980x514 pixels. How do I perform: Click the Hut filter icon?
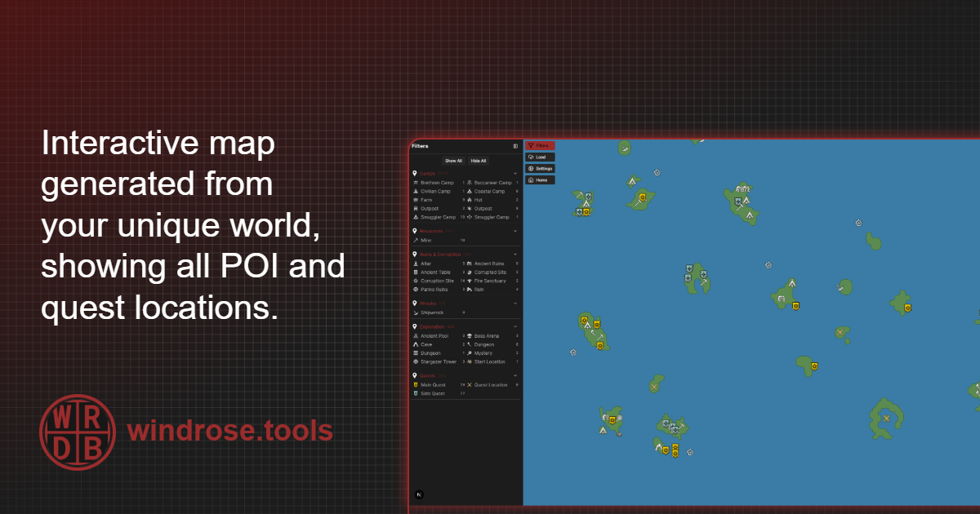coord(470,200)
